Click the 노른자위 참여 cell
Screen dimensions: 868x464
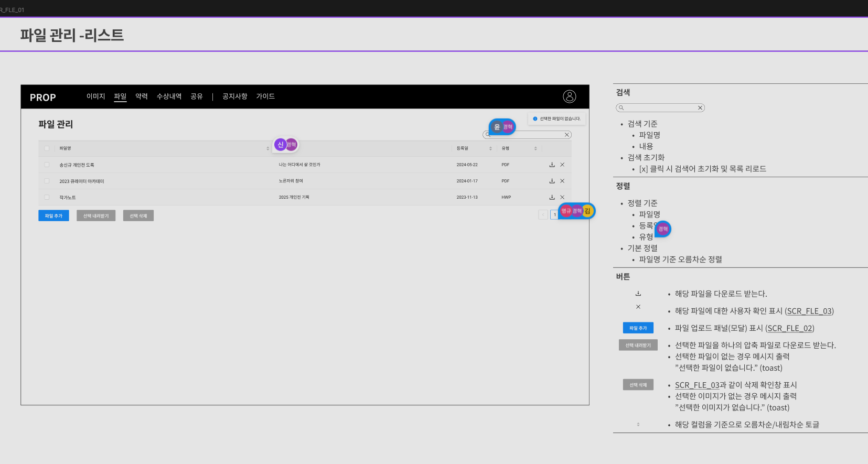click(x=291, y=181)
